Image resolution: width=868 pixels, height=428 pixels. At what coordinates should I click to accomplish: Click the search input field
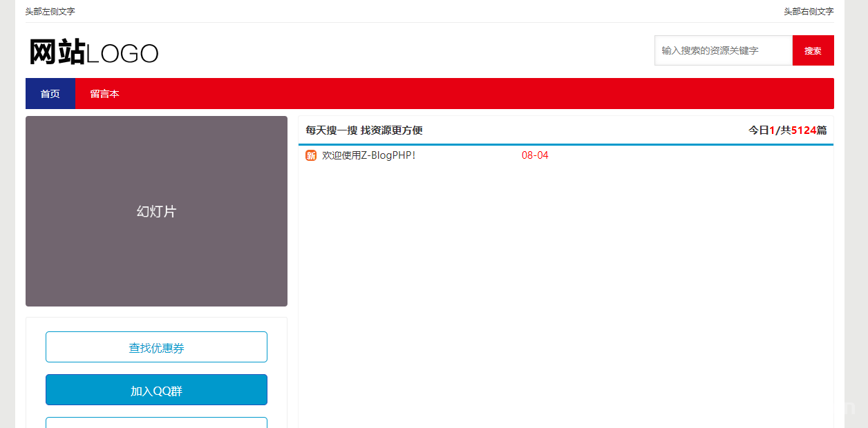[x=723, y=50]
